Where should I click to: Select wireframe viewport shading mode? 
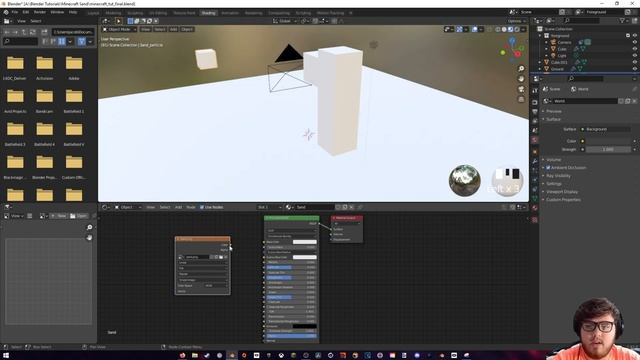pos(498,29)
